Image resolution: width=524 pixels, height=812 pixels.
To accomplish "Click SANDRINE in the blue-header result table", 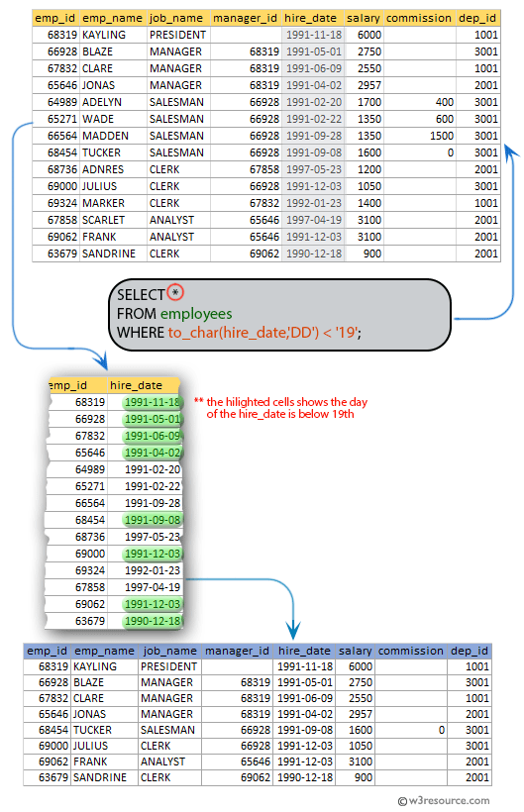I will 99,777.
